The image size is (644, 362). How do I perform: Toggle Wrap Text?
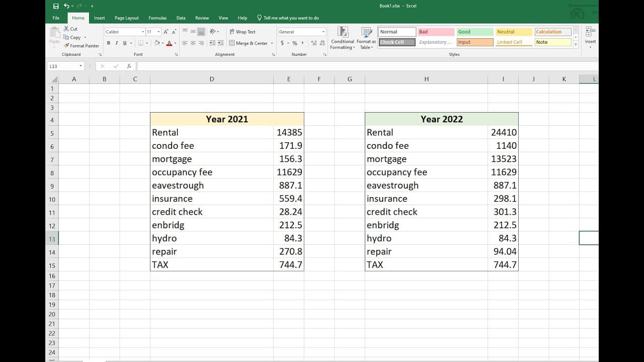pyautogui.click(x=243, y=32)
